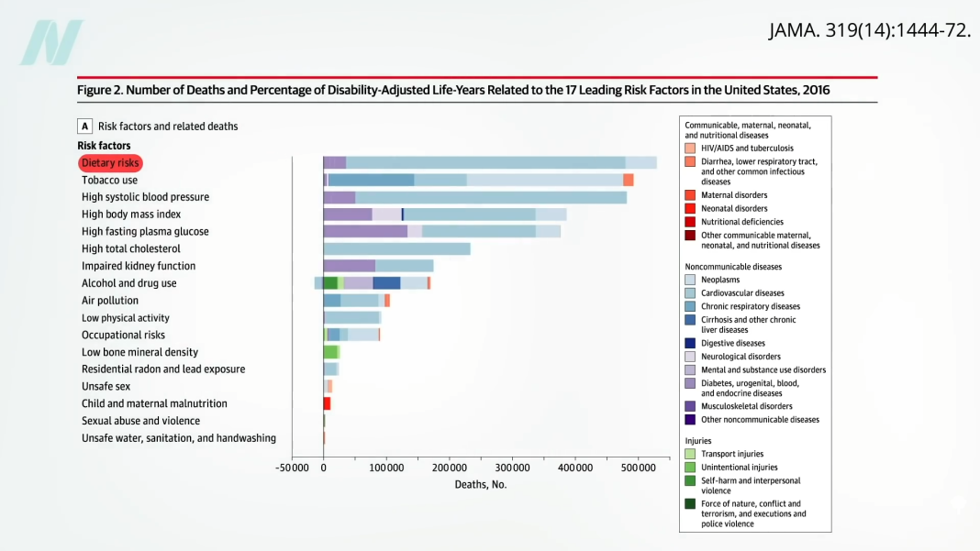Viewport: 980px width, 551px height.
Task: Select the highlighted Dietary risks label
Action: point(110,163)
